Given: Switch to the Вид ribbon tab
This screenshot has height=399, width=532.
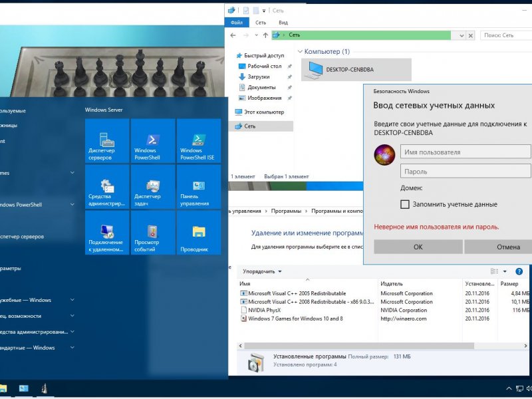Looking at the screenshot, I should [x=283, y=23].
